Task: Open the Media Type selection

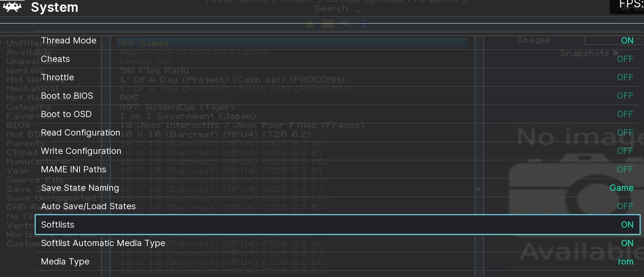Action: point(338,262)
